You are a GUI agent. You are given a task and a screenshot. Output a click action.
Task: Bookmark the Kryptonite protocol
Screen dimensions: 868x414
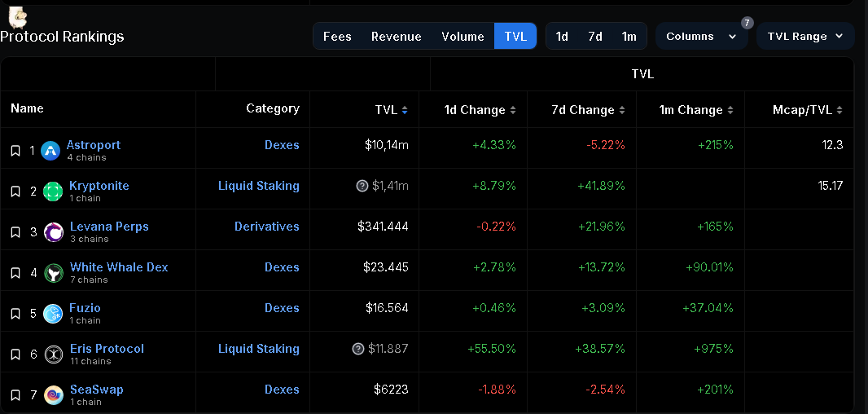pyautogui.click(x=15, y=192)
